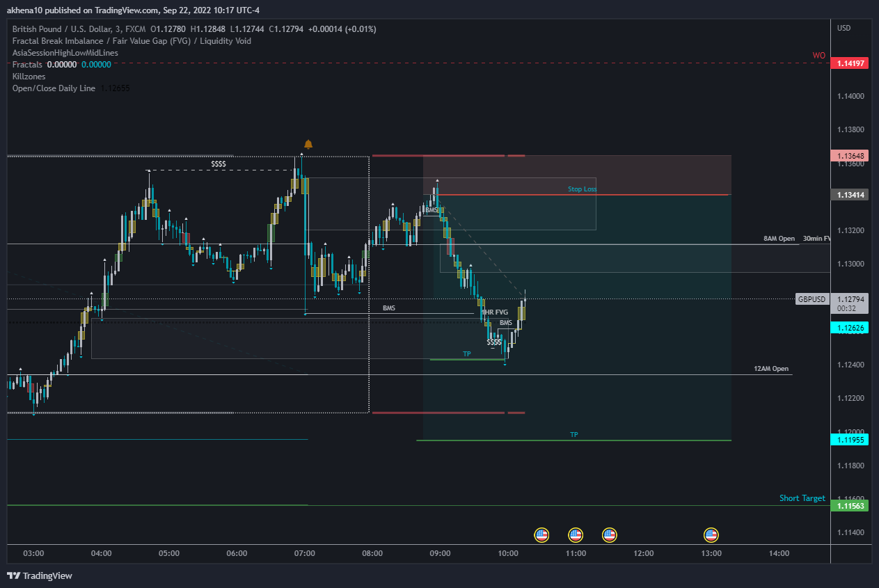The height and width of the screenshot is (588, 879).
Task: Select the 14:00 time axis label
Action: pyautogui.click(x=779, y=553)
